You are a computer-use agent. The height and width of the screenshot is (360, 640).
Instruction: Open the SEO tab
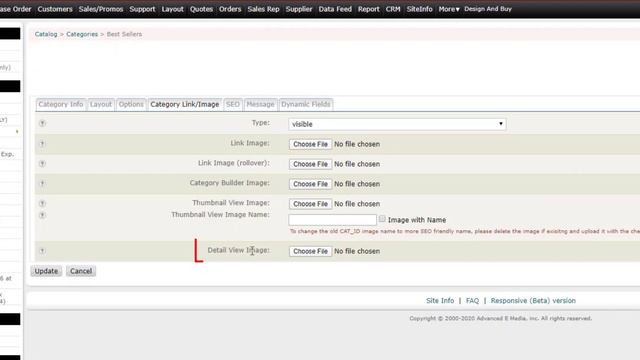[233, 104]
